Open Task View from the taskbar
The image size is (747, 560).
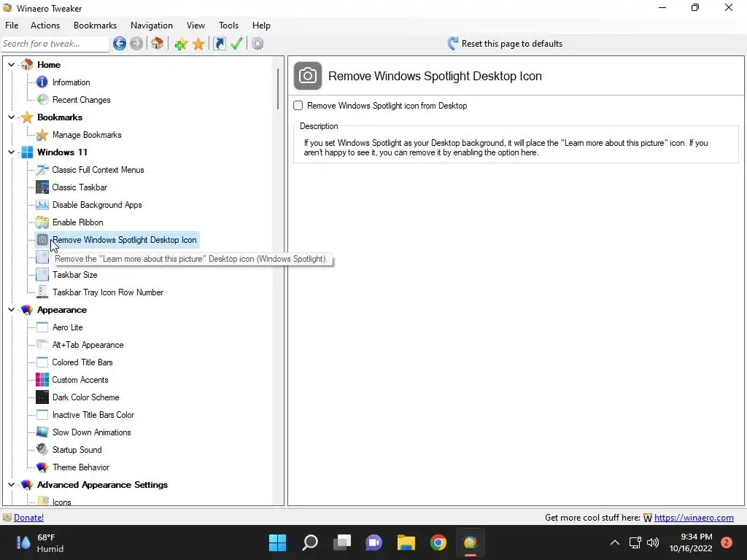[x=342, y=542]
